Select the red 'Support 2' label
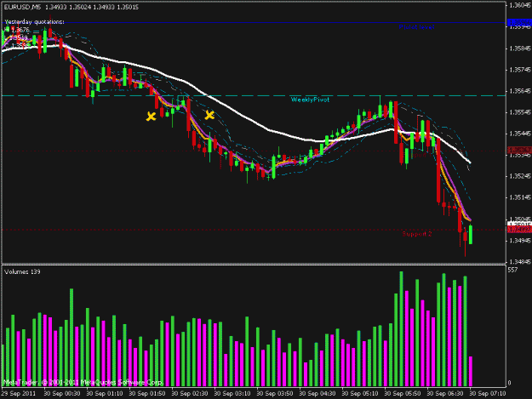The width and height of the screenshot is (532, 399). (x=417, y=234)
